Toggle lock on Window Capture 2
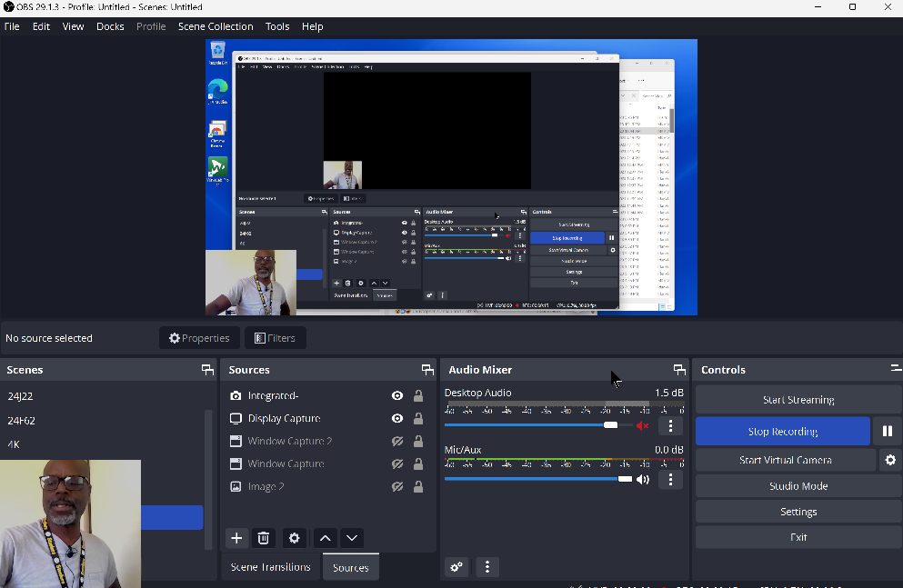 (x=418, y=442)
